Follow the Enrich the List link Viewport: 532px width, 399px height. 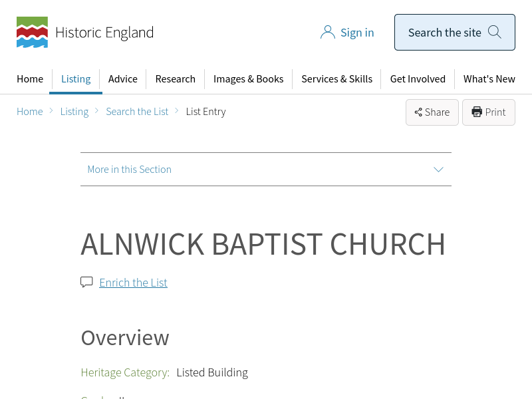point(133,283)
